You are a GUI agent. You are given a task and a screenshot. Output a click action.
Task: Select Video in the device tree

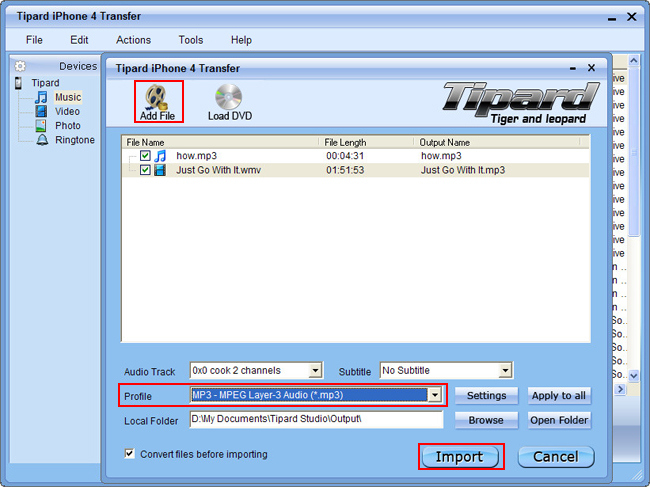pyautogui.click(x=67, y=111)
